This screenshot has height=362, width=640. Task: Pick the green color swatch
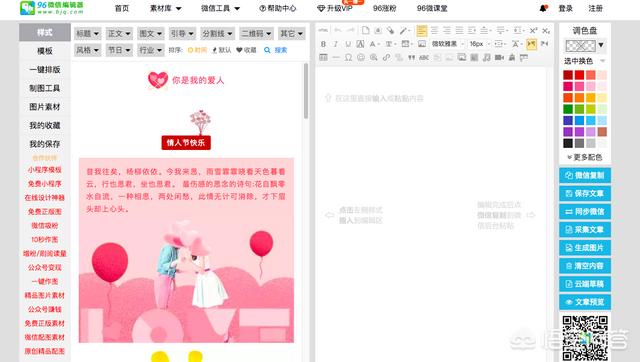(x=568, y=109)
